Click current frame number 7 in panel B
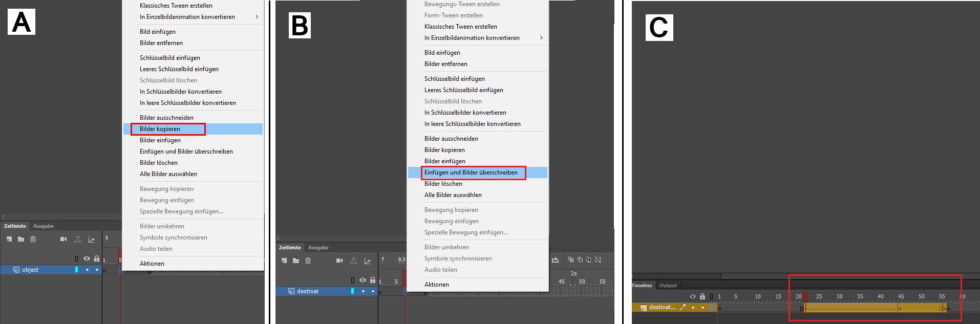 [382, 260]
